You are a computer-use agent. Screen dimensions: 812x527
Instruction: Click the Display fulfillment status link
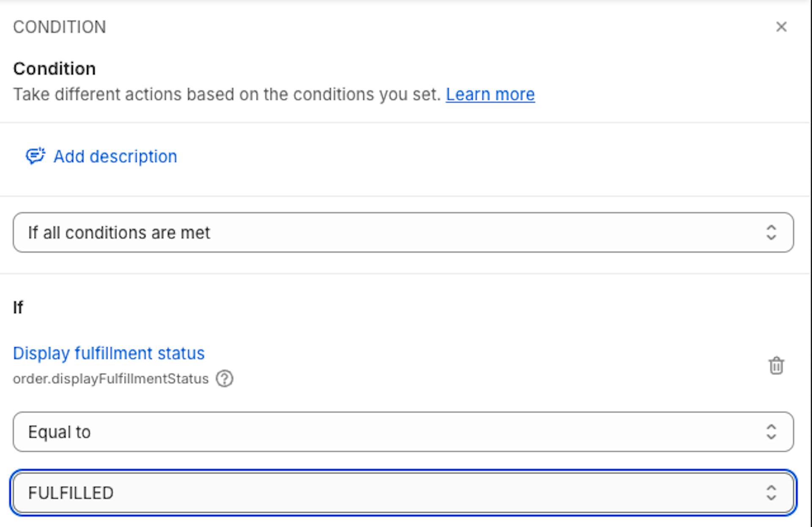109,353
